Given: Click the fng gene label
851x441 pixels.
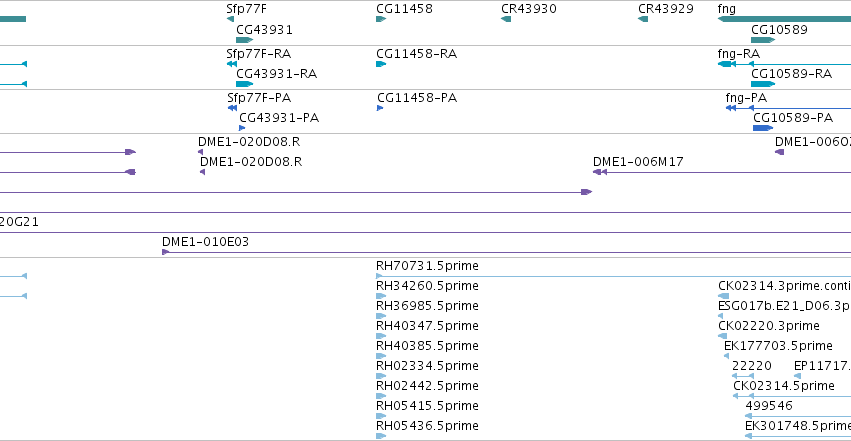Looking at the screenshot, I should click(727, 9).
